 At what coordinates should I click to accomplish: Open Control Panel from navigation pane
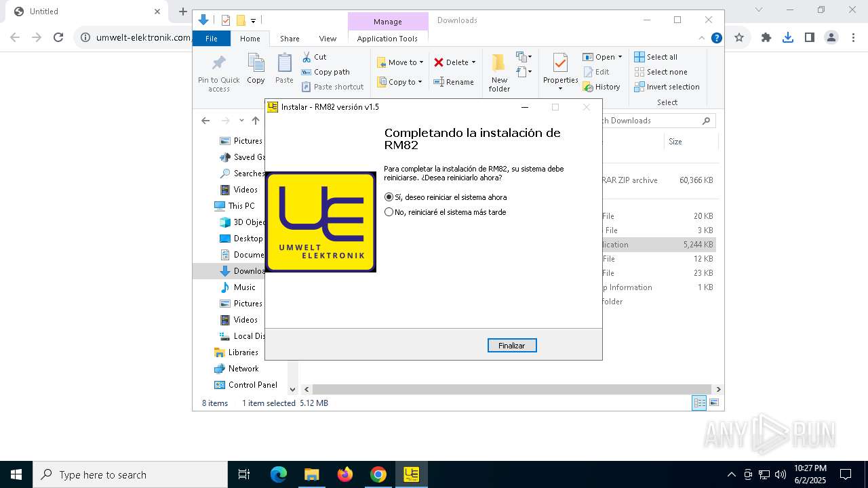coord(245,385)
